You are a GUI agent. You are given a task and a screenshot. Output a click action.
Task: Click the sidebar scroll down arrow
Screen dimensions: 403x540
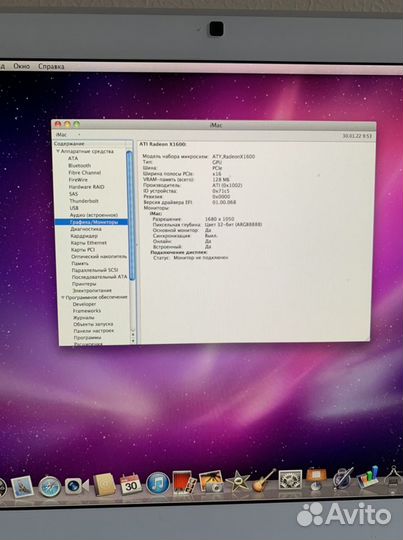tap(133, 340)
